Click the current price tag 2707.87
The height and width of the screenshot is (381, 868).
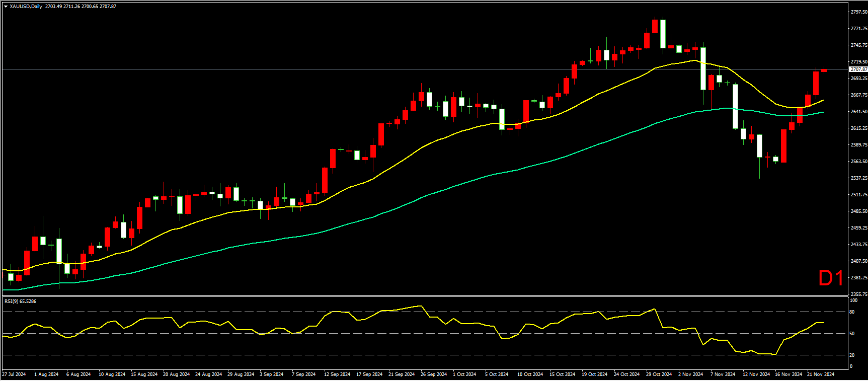(x=858, y=69)
